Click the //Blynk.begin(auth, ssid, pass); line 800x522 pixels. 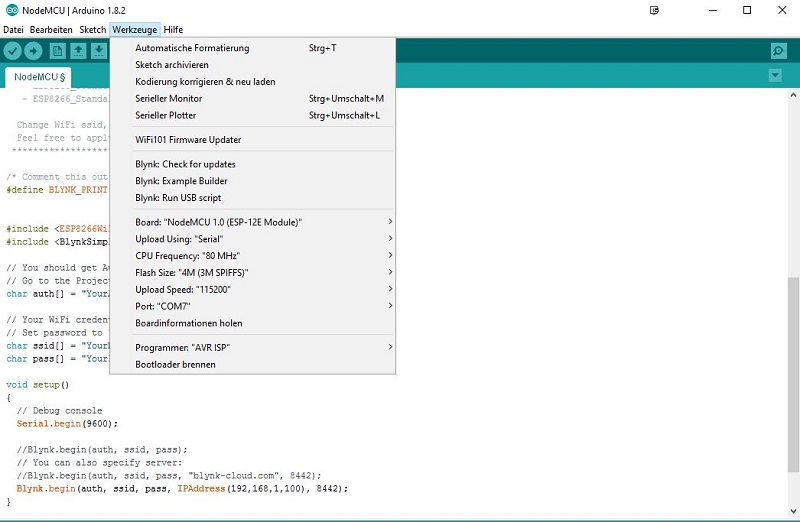click(102, 450)
